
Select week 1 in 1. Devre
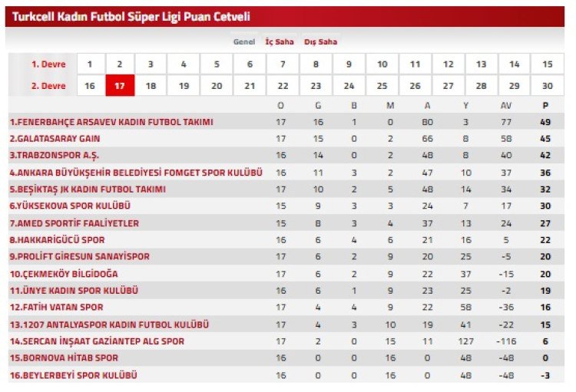(91, 64)
